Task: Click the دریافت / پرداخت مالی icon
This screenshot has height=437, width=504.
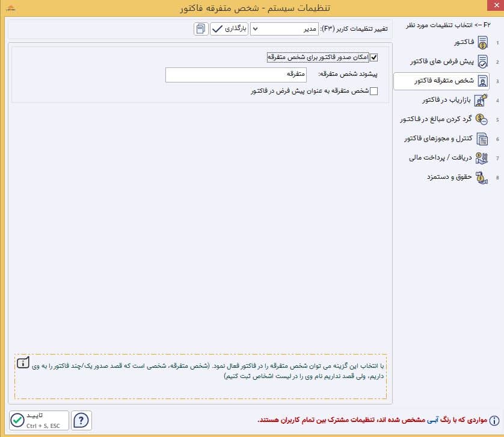Action: click(482, 158)
